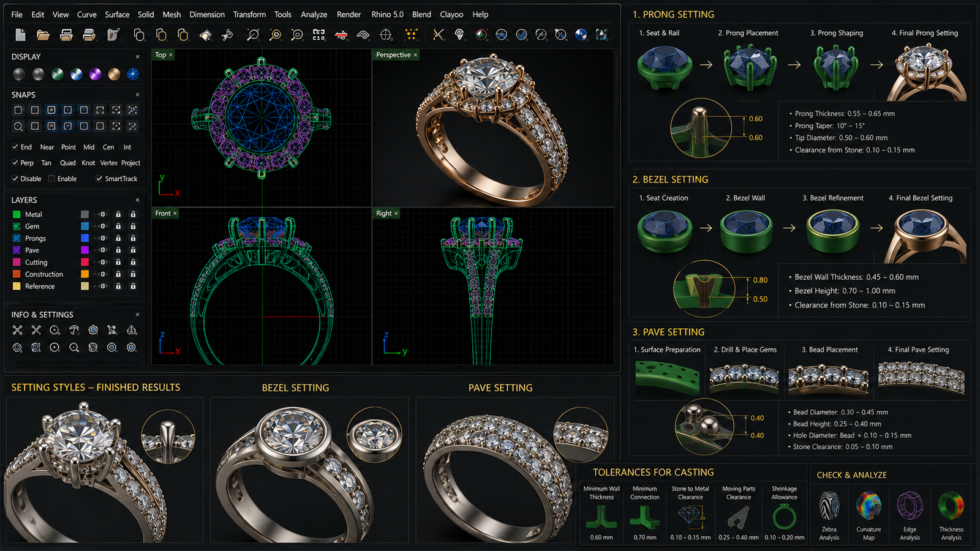
Task: Click the Metal layer gray color swatch
Action: (x=85, y=214)
